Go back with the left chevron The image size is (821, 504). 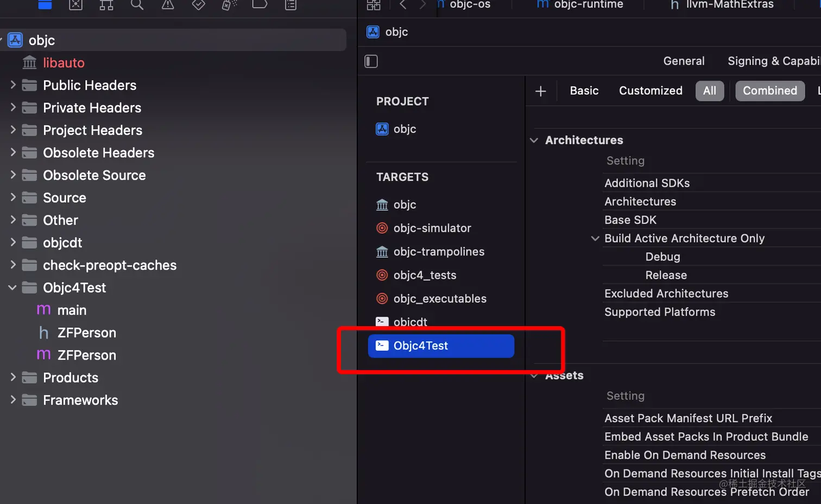(403, 5)
